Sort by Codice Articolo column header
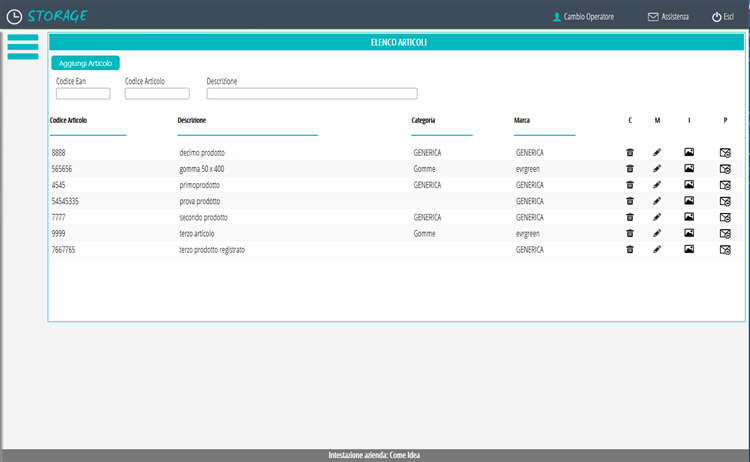 [x=68, y=121]
